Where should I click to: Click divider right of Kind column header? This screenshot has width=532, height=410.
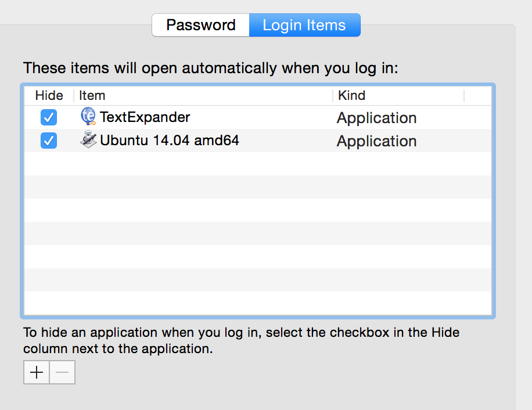[x=464, y=96]
